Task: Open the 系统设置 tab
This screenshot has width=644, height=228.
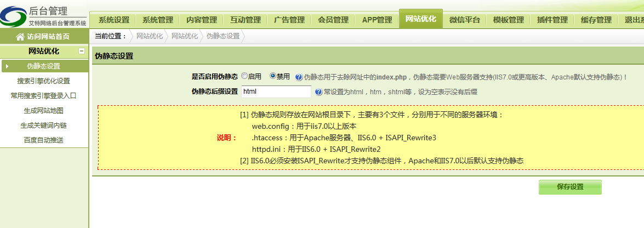Action: (114, 20)
